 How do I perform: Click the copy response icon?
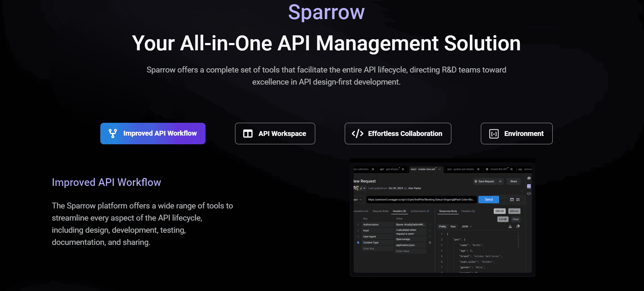click(518, 226)
